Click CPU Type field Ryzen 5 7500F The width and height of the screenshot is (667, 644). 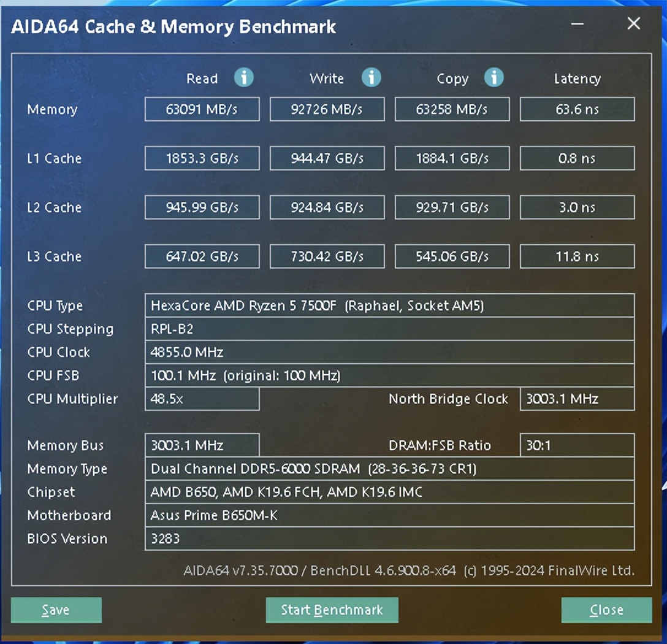coord(390,305)
